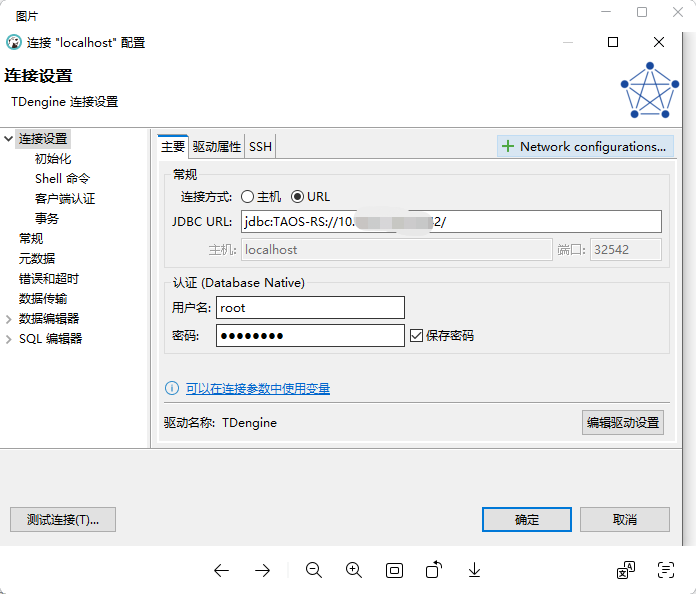696x594 pixels.
Task: Click into the 密码 password field
Action: (x=310, y=336)
